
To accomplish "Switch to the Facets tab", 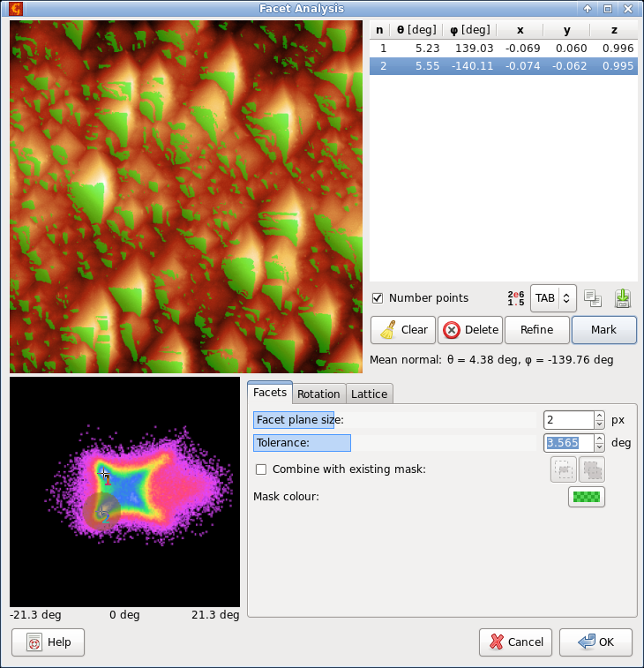I will pyautogui.click(x=270, y=393).
